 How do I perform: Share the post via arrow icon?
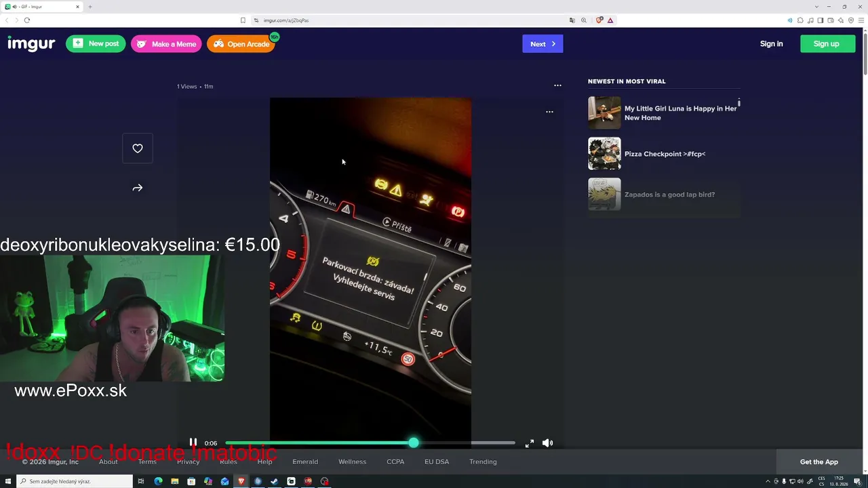point(138,188)
